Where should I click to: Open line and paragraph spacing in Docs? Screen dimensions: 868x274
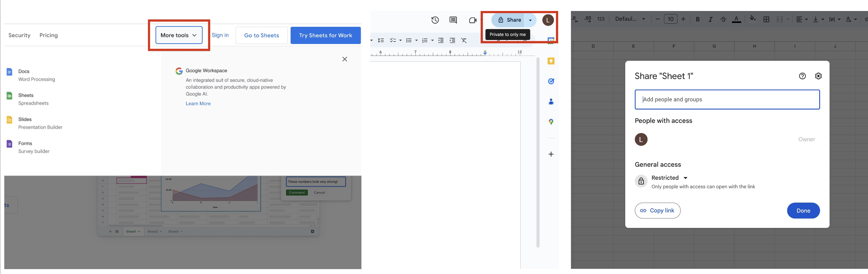click(381, 41)
